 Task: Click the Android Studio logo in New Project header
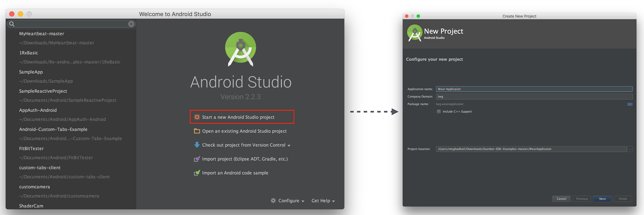415,33
